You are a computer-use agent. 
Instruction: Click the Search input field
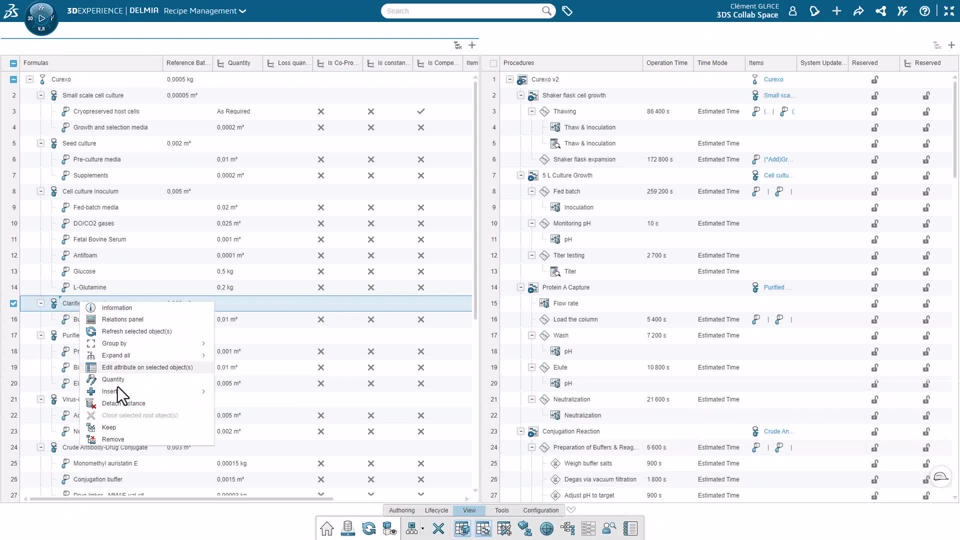[462, 11]
